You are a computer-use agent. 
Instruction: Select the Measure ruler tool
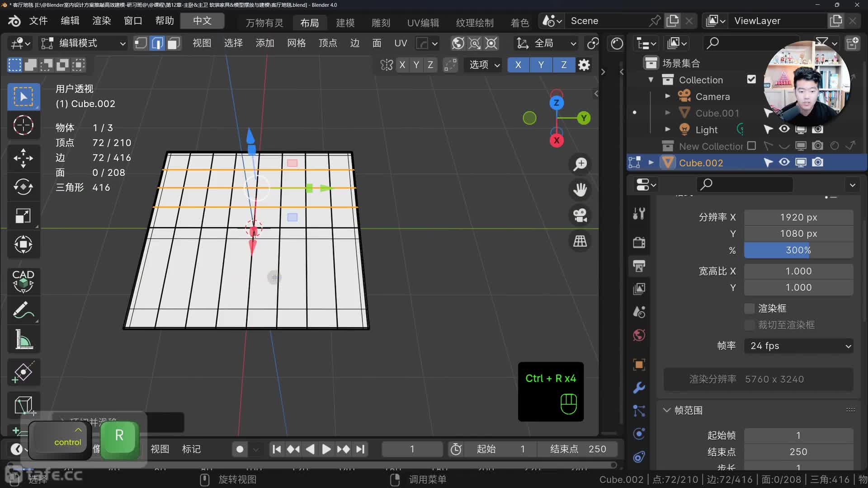pos(23,339)
